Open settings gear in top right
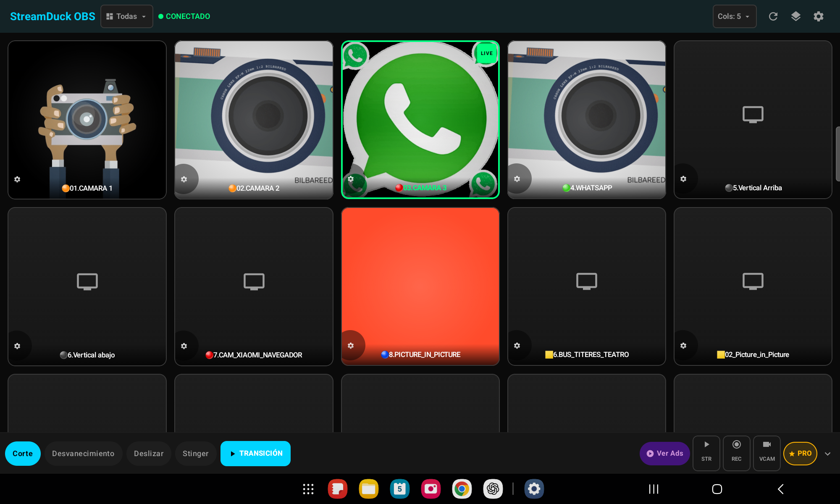Viewport: 840px width, 504px height. [x=818, y=16]
